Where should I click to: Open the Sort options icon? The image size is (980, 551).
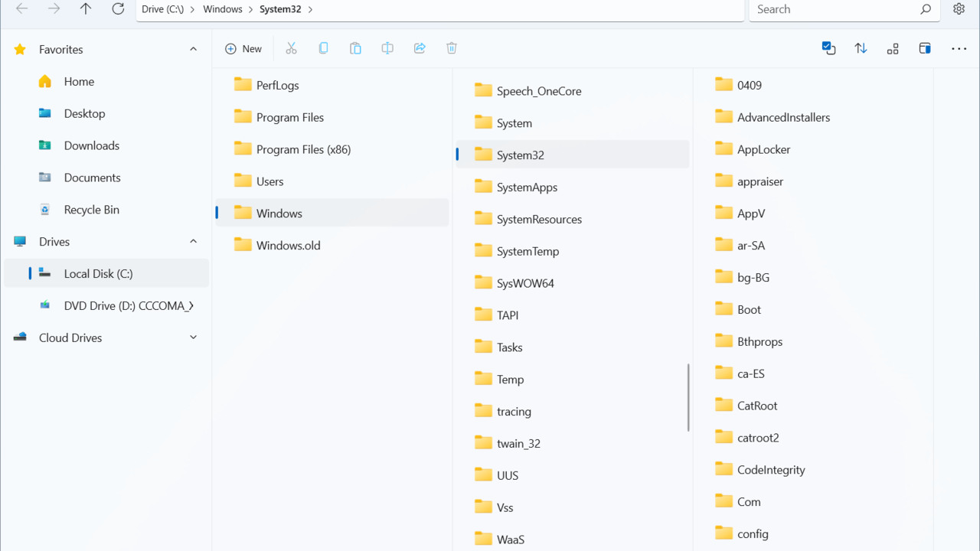pyautogui.click(x=861, y=48)
